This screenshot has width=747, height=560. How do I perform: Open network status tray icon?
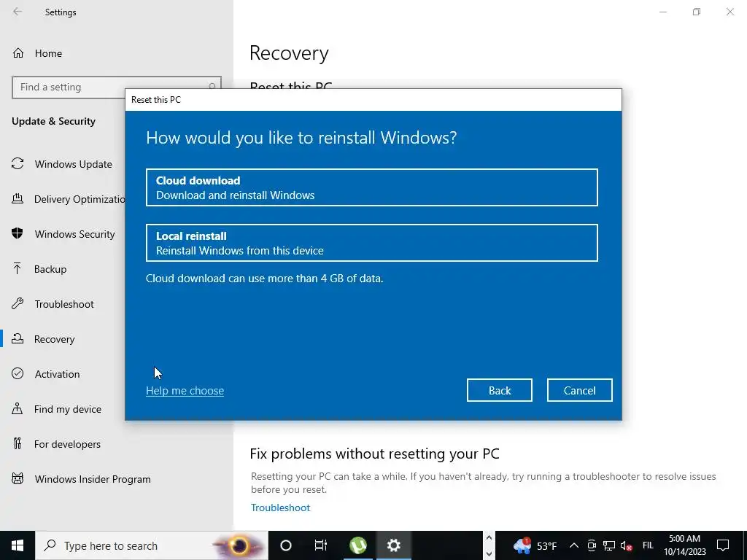point(609,545)
